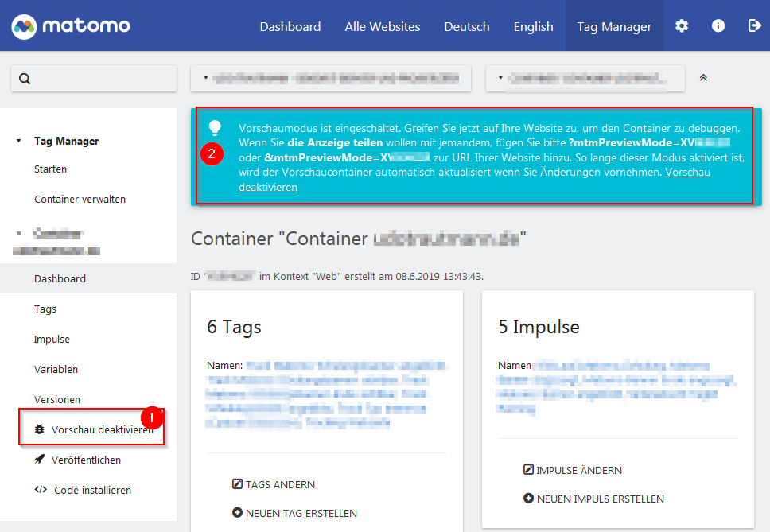This screenshot has height=532, width=770.
Task: Focus the sidebar search input field
Action: point(94,78)
